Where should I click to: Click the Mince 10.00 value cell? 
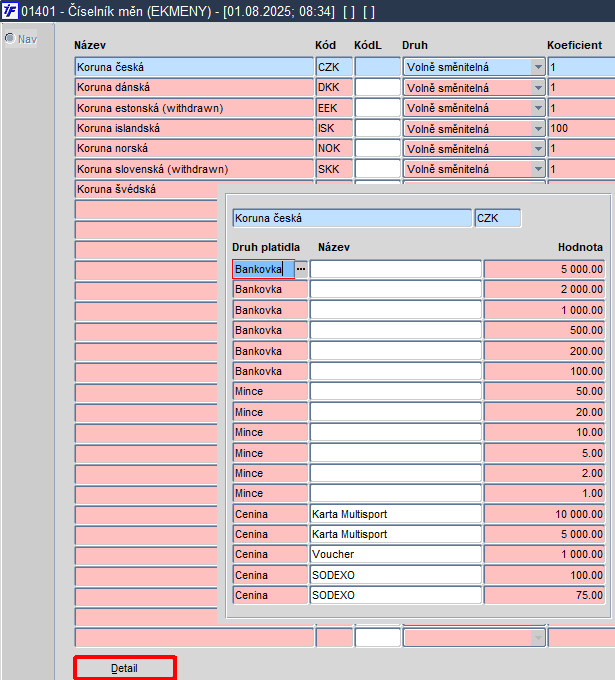(x=544, y=432)
